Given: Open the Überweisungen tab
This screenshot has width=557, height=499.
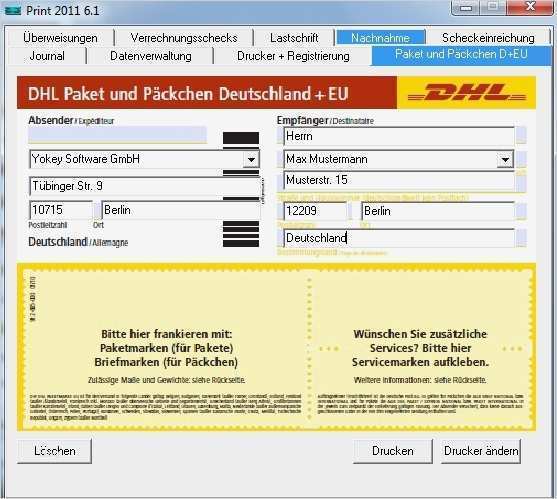Looking at the screenshot, I should [x=60, y=38].
